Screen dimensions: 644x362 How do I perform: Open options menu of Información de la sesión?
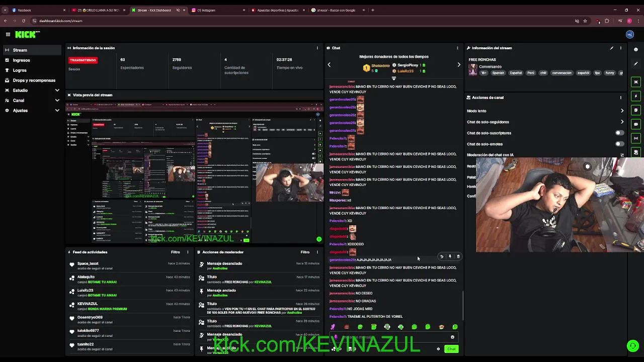[317, 48]
